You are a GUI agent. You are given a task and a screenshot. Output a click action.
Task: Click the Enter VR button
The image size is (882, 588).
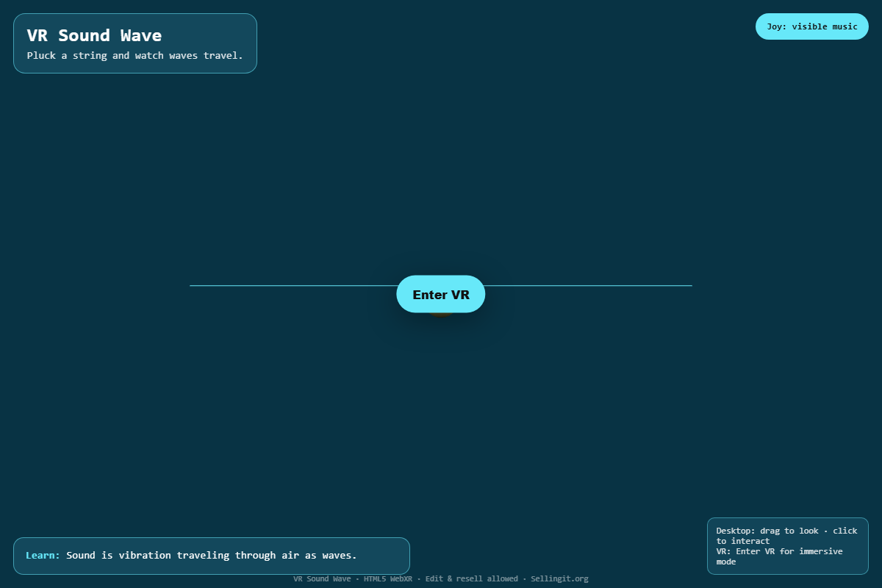(x=441, y=294)
